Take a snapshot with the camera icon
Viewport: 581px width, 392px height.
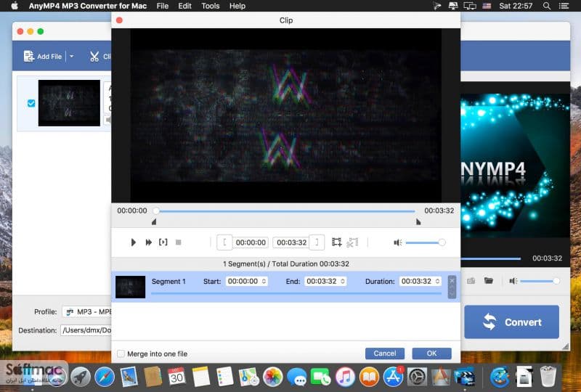click(x=471, y=281)
